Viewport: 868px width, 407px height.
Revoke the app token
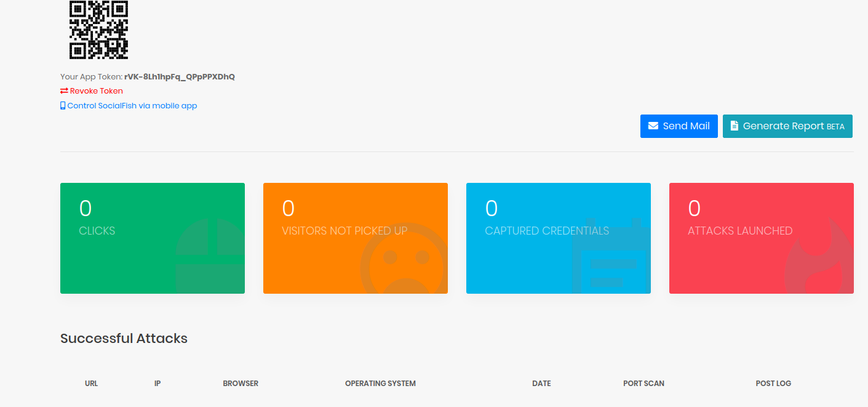pos(92,91)
